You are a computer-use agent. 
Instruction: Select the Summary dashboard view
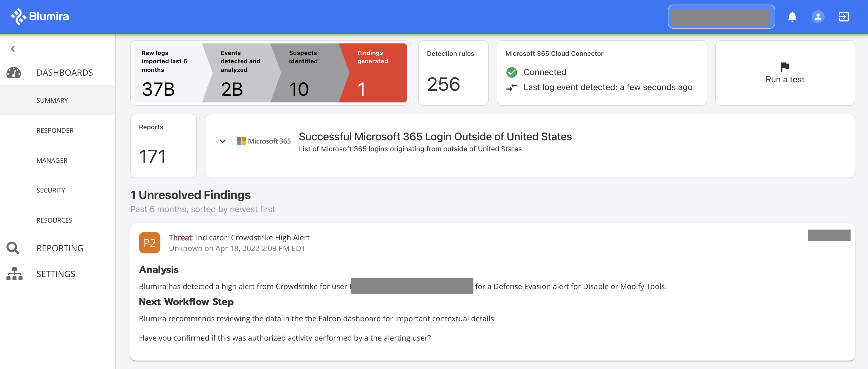pos(52,101)
